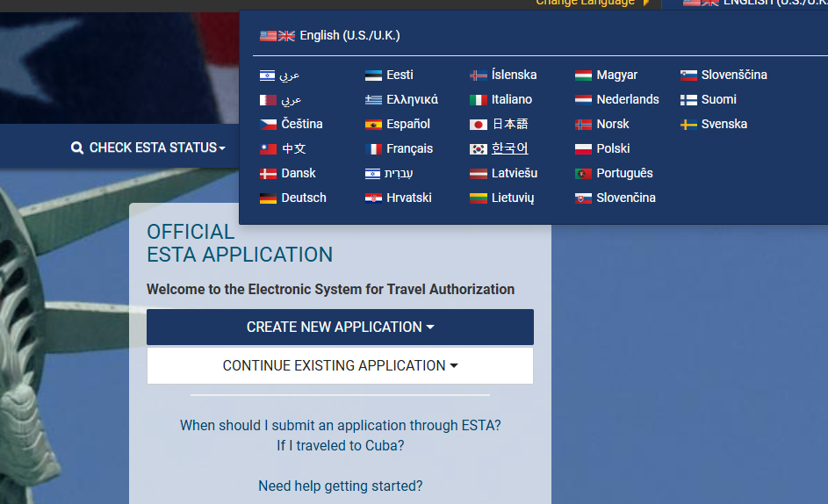Choose Nederlands from the list
The width and height of the screenshot is (828, 504).
[x=627, y=100]
